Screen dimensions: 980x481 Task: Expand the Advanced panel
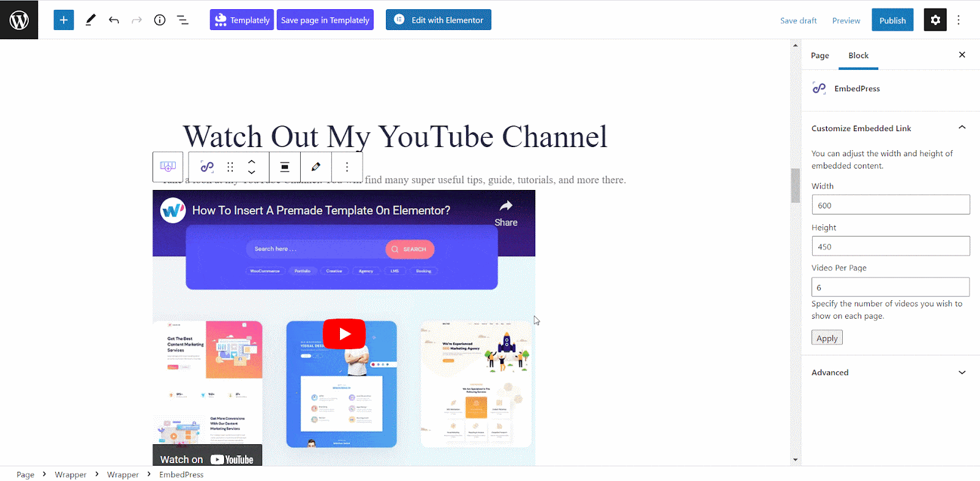click(x=962, y=373)
